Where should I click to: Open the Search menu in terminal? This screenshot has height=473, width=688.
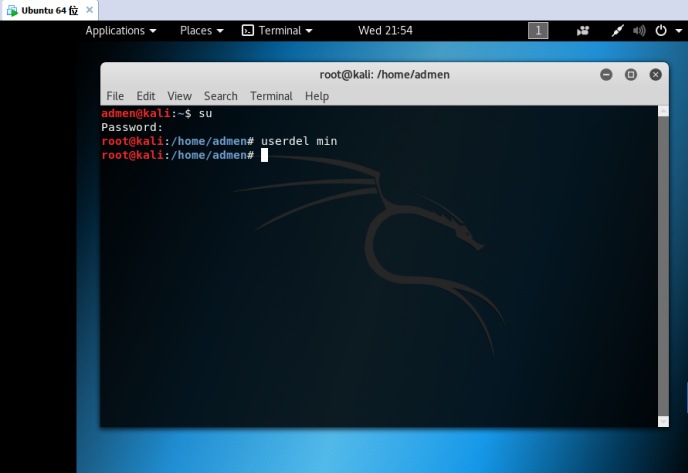[x=221, y=96]
